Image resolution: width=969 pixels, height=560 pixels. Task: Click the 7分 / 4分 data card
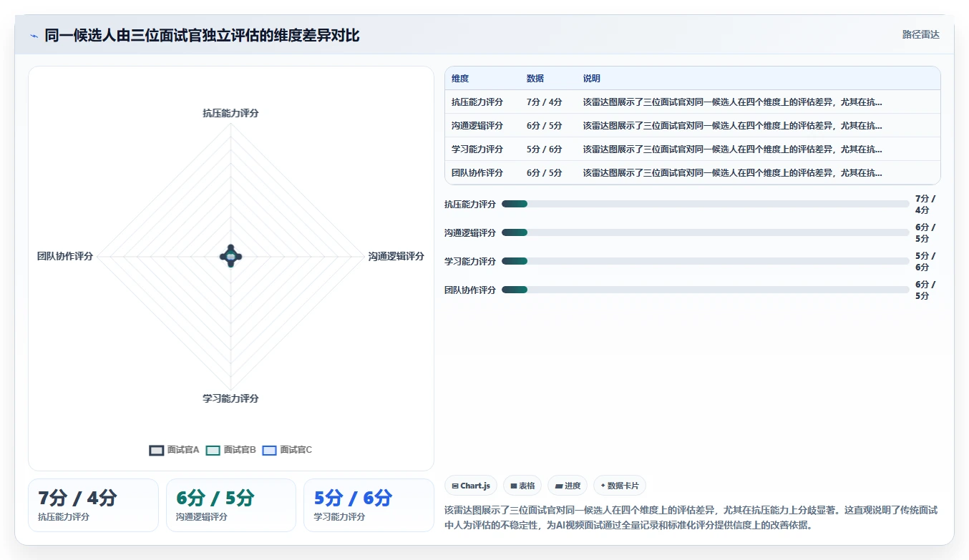click(93, 505)
